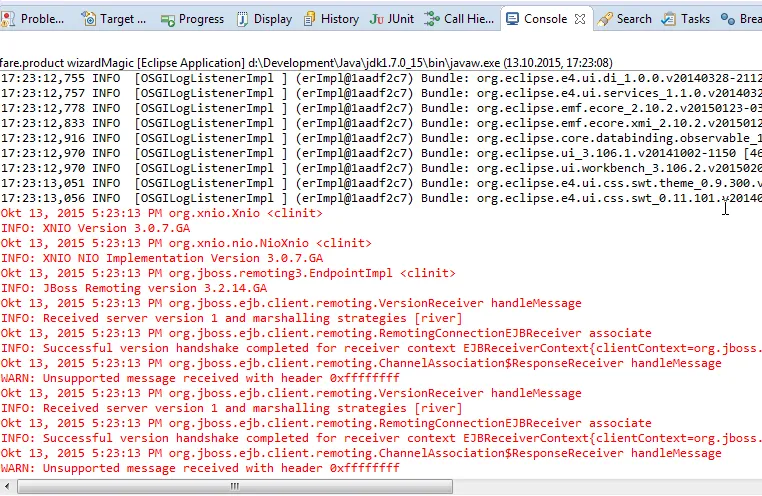
Task: Click the log line stamped 17:23:12,833
Action: coord(381,123)
